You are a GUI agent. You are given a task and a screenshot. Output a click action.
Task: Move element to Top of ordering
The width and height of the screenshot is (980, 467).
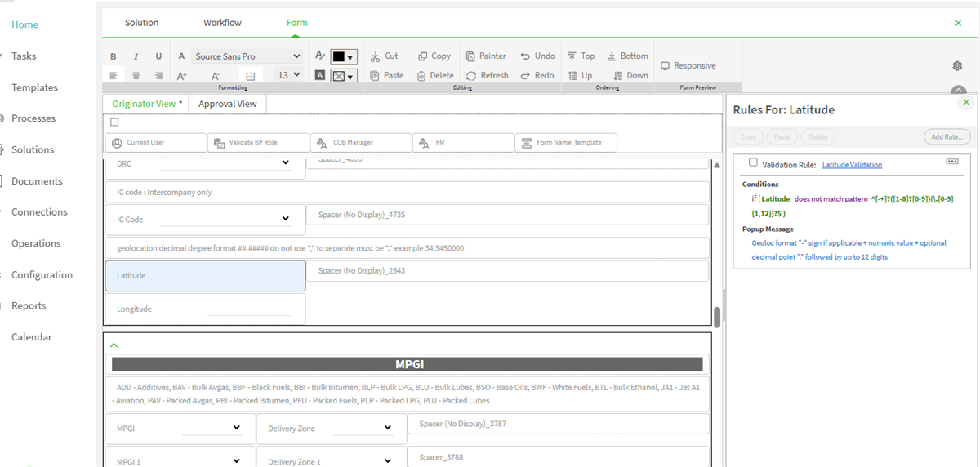point(581,56)
